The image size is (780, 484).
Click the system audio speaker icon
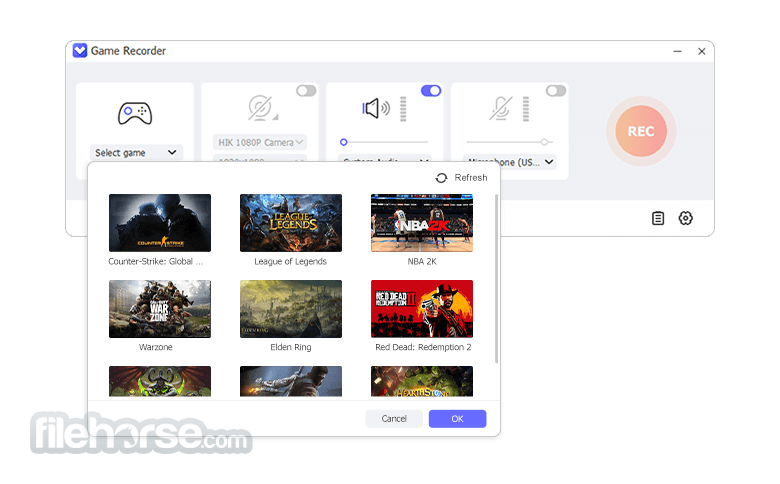pos(376,108)
